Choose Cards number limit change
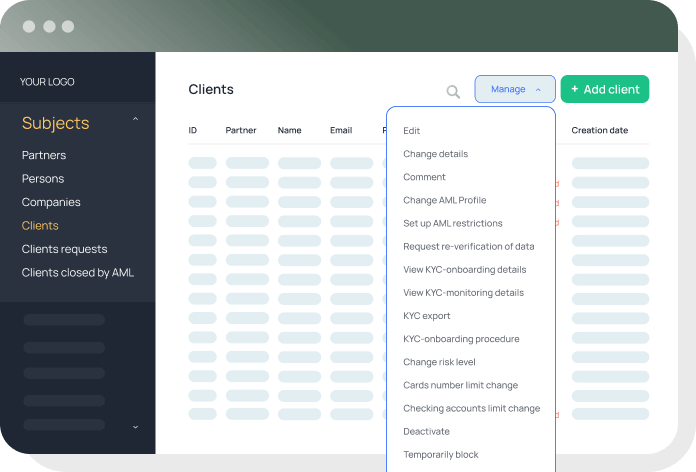 [x=460, y=385]
